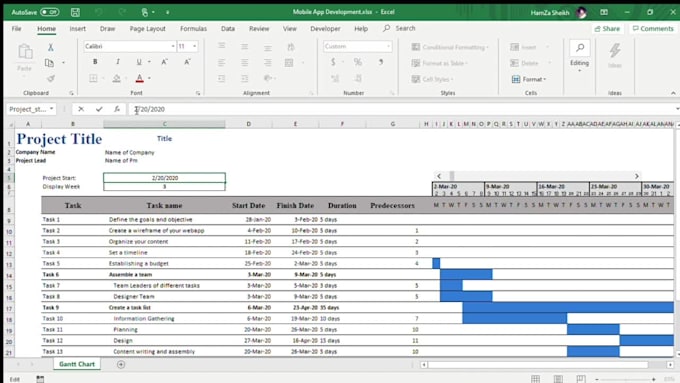Click the Display Week cell value 3
680x383 pixels.
(x=164, y=187)
